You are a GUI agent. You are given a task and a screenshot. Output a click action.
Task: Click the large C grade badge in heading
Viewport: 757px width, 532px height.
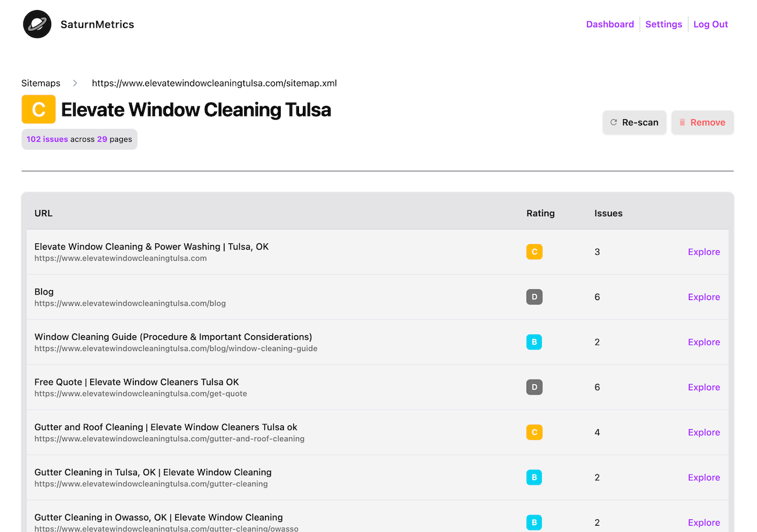[x=38, y=109]
